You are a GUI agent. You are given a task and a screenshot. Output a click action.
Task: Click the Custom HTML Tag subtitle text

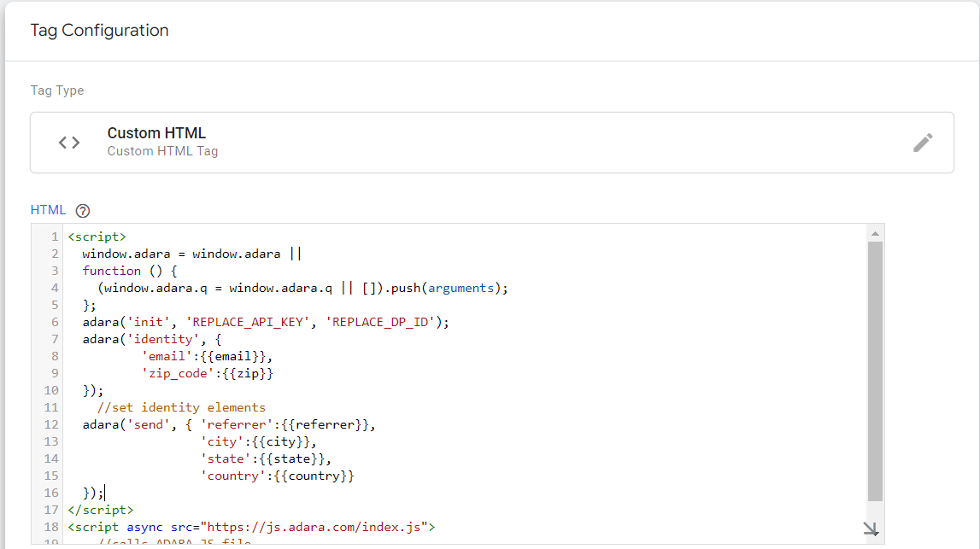click(x=162, y=151)
